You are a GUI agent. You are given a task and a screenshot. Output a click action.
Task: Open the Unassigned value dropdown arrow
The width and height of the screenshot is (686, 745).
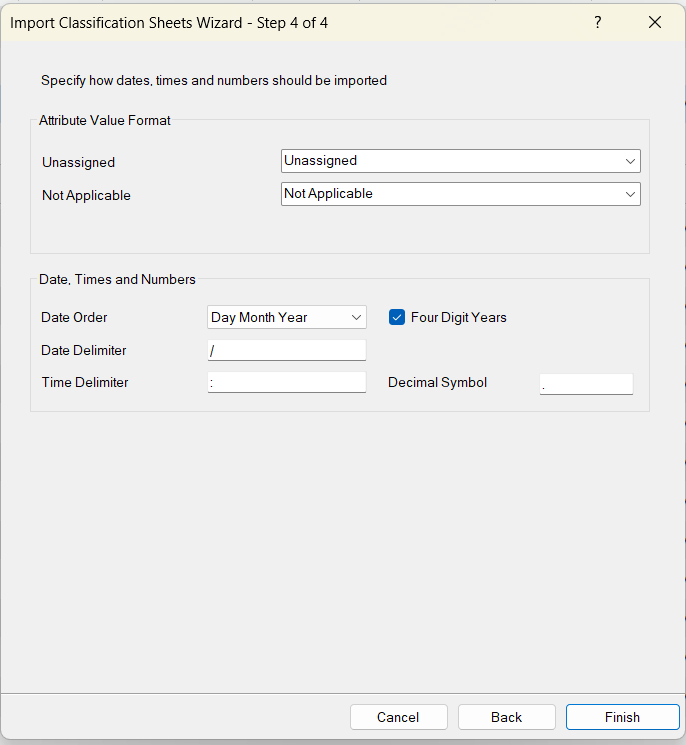tap(630, 161)
